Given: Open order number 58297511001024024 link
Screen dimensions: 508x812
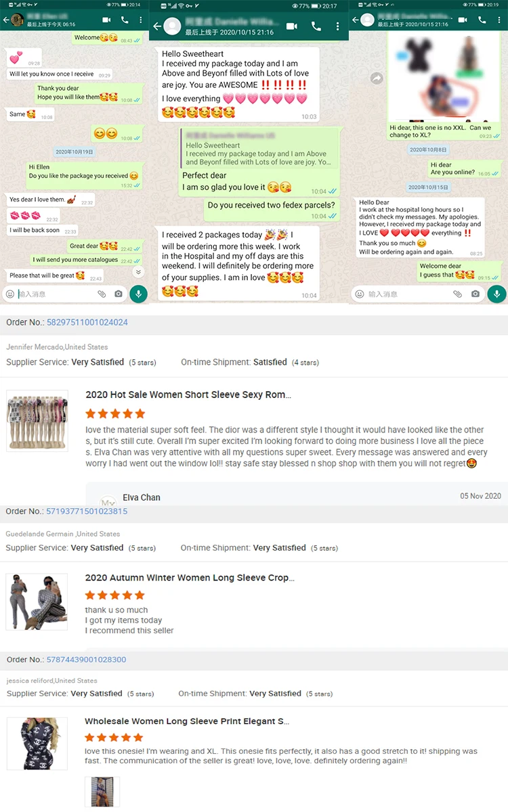Looking at the screenshot, I should (x=87, y=322).
